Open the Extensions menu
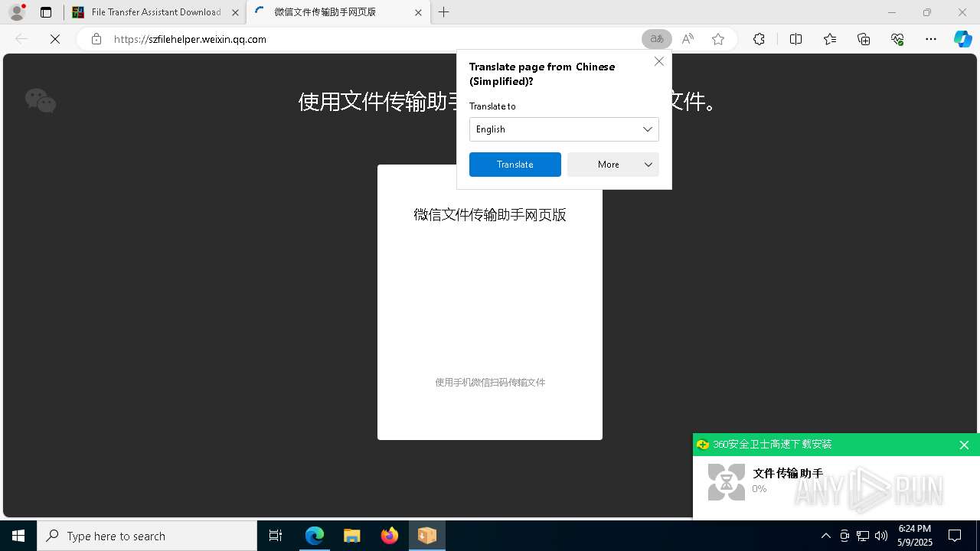 (x=759, y=39)
